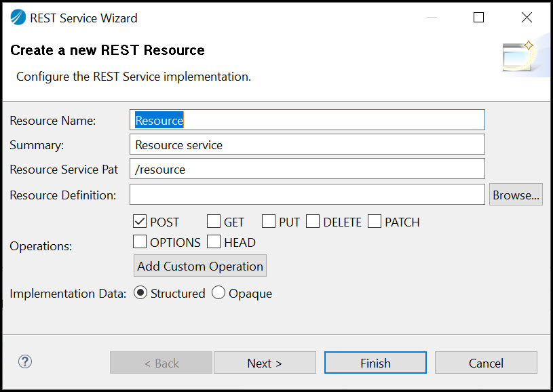Viewport: 553px width, 392px height.
Task: Enable the OPTIONS operation checkbox
Action: 140,242
